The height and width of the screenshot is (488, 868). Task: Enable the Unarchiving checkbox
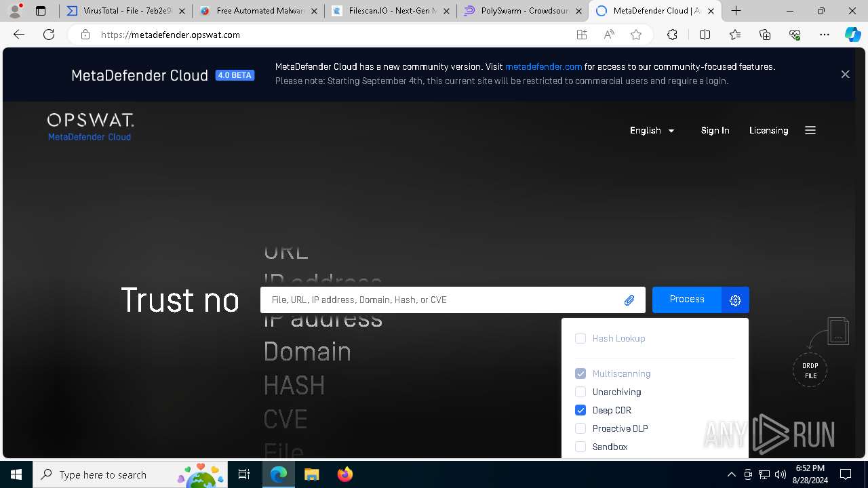[x=580, y=392]
